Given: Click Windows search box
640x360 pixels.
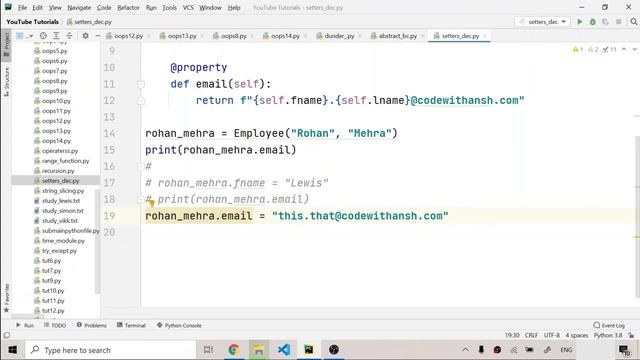Looking at the screenshot, I should [x=111, y=350].
